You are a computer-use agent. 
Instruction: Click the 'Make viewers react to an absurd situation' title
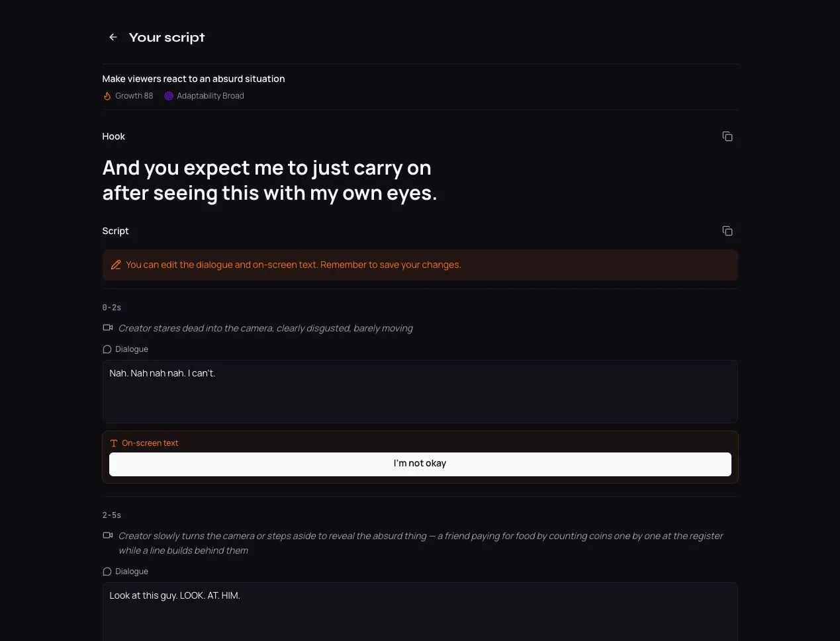pyautogui.click(x=193, y=79)
